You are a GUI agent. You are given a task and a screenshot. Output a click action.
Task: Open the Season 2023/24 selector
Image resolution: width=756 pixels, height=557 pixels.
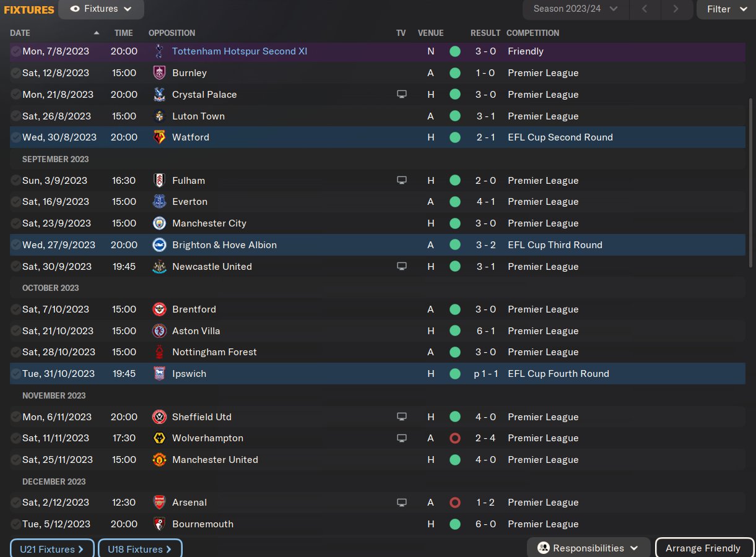click(575, 9)
